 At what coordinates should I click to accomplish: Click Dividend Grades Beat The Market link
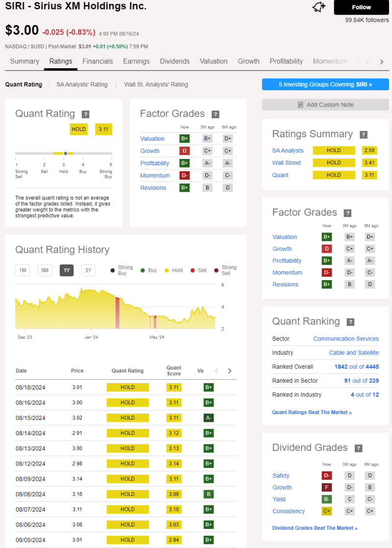(315, 528)
